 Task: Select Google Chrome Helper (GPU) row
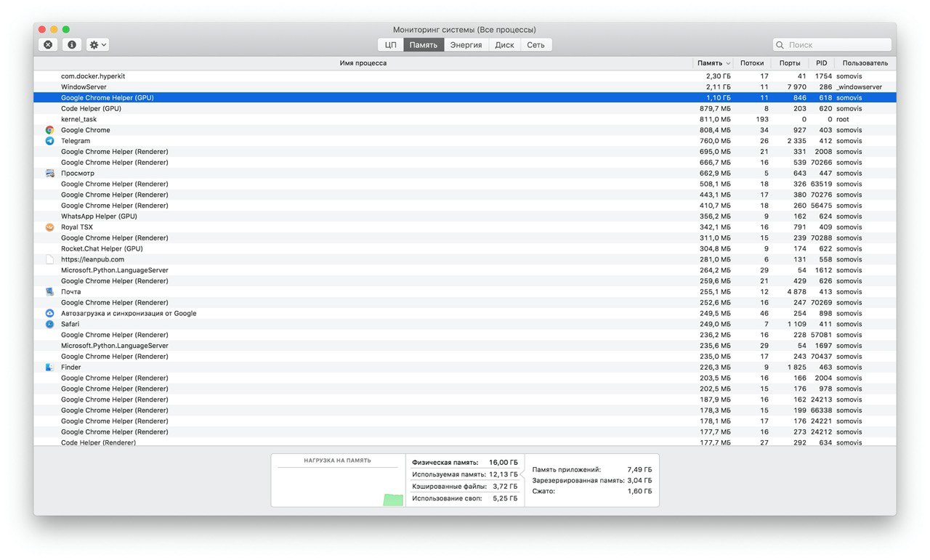464,97
